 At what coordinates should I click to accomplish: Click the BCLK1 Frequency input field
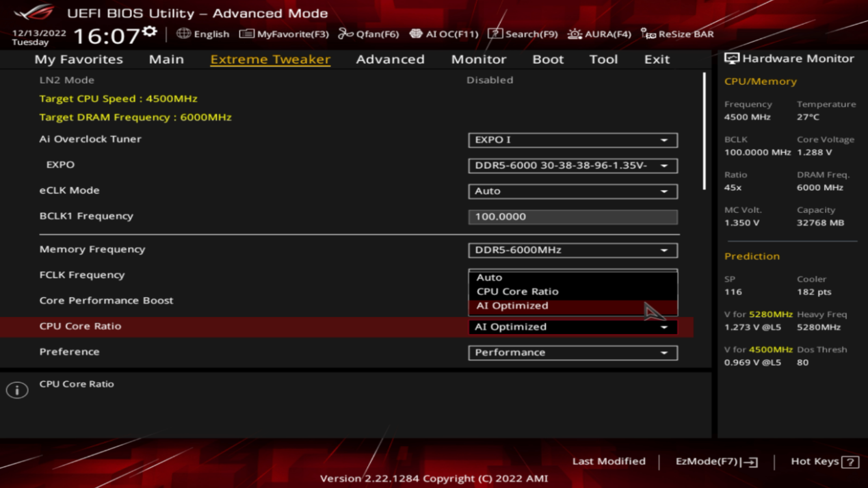[x=573, y=216]
